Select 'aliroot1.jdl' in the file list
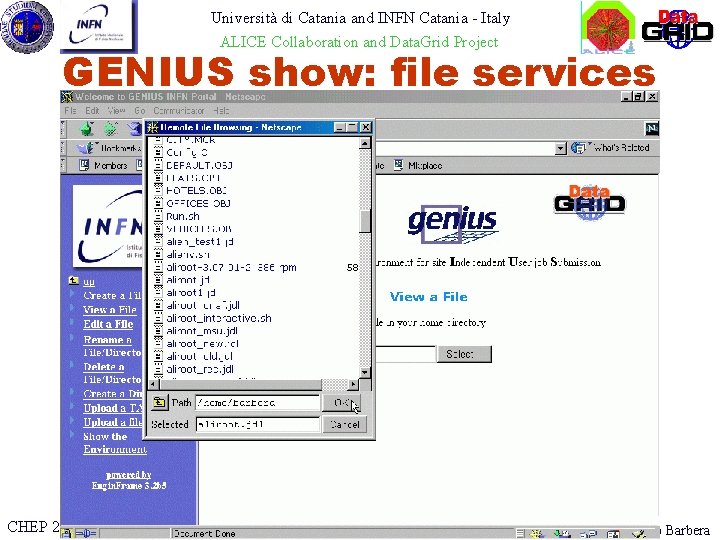 [191, 292]
